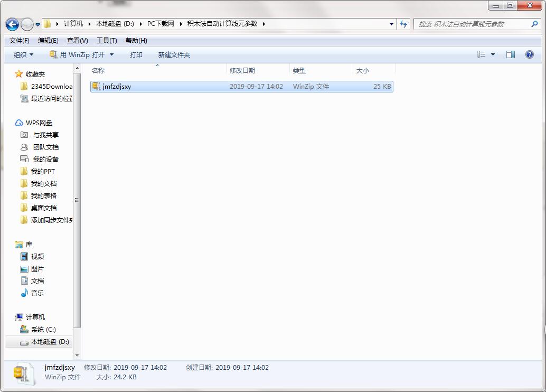This screenshot has width=546, height=392.
Task: Click 积木法自动计算线元参数 breadcrumb segment
Action: click(222, 24)
